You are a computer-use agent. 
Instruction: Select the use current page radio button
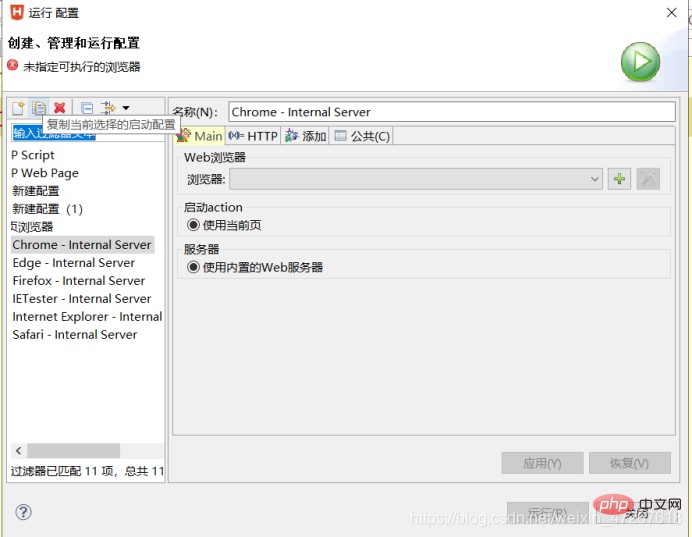pos(193,225)
